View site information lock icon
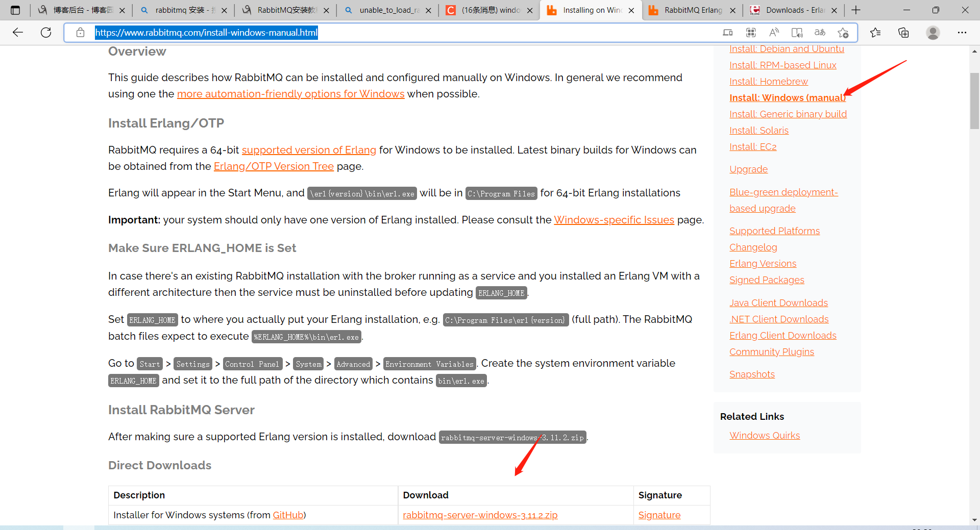The image size is (980, 530). pyautogui.click(x=80, y=33)
